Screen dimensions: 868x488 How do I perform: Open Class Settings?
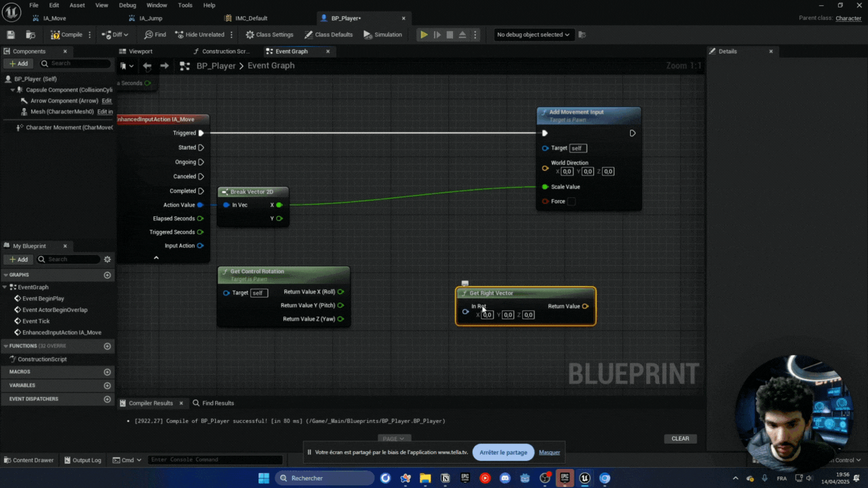coord(269,35)
